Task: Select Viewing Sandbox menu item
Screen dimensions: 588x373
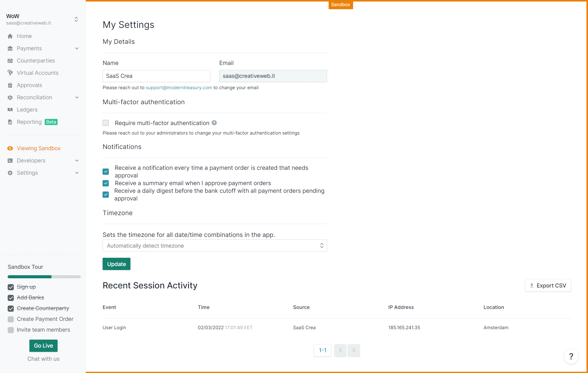Action: coord(39,148)
